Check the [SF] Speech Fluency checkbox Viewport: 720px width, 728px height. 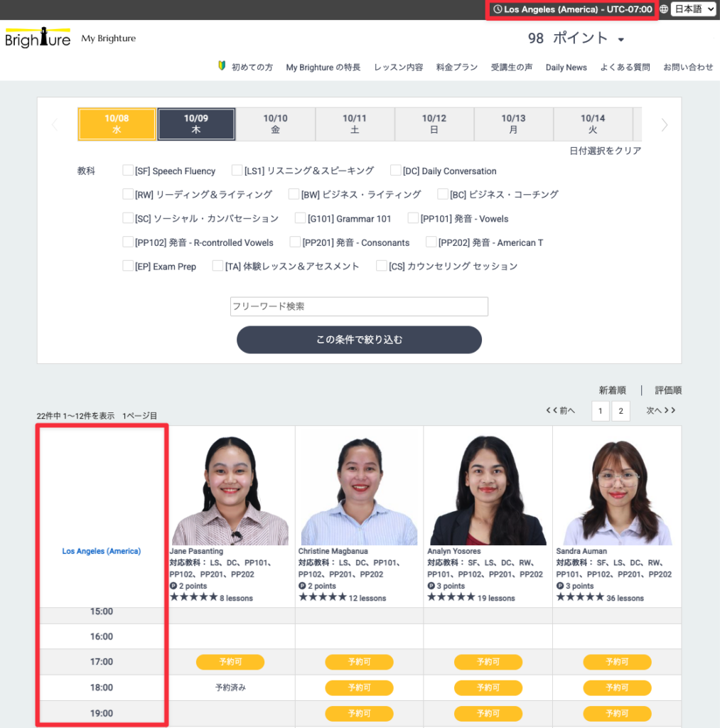pos(128,171)
